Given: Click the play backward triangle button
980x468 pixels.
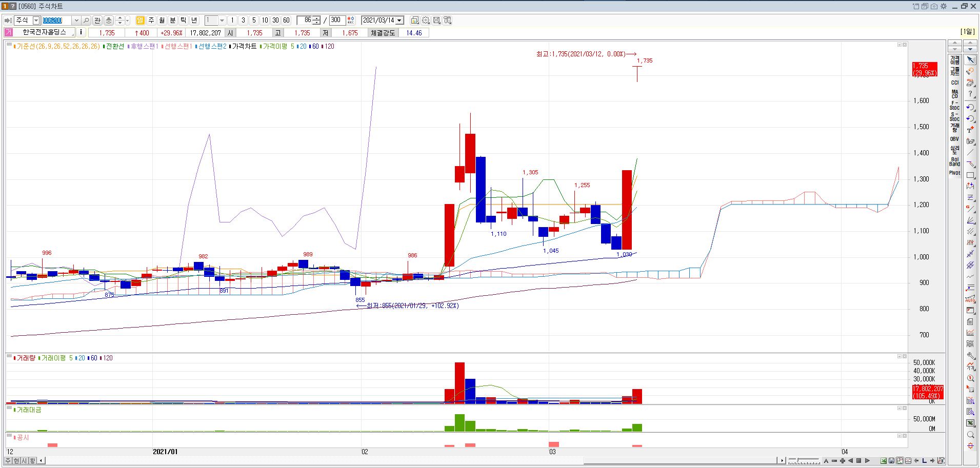Looking at the screenshot, I should coord(851,460).
